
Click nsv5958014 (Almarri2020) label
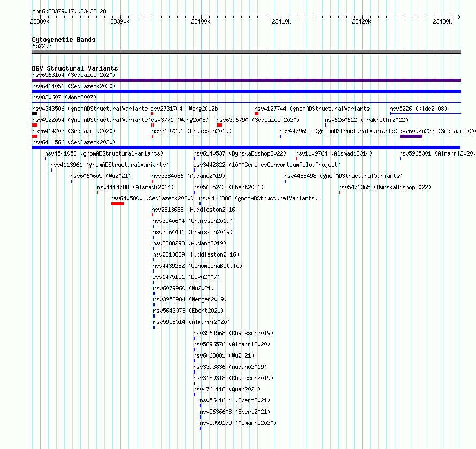(191, 322)
